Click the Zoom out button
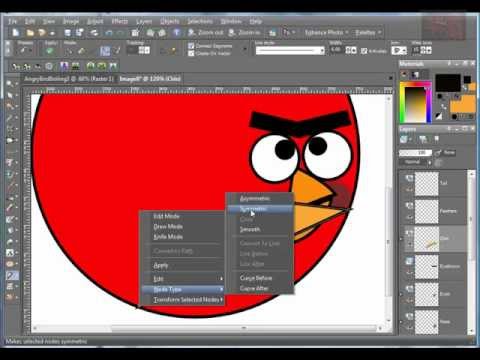This screenshot has height=360, width=480. click(205, 32)
